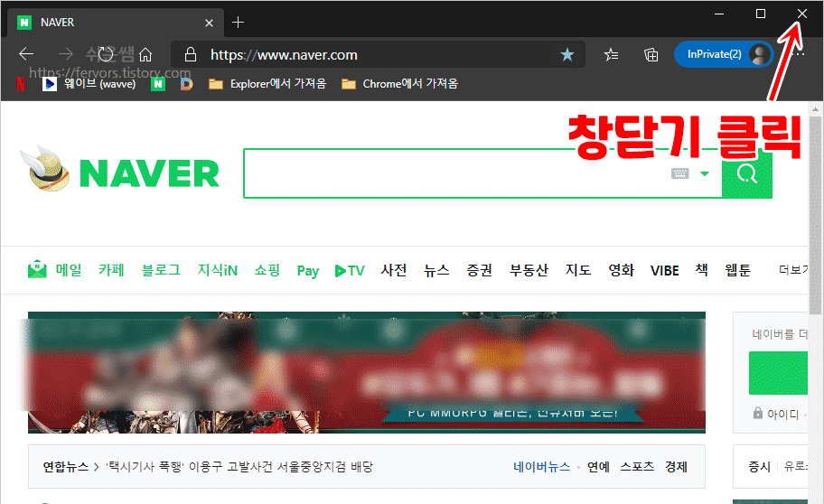Open 지도 menu item
824x504 pixels.
578,270
